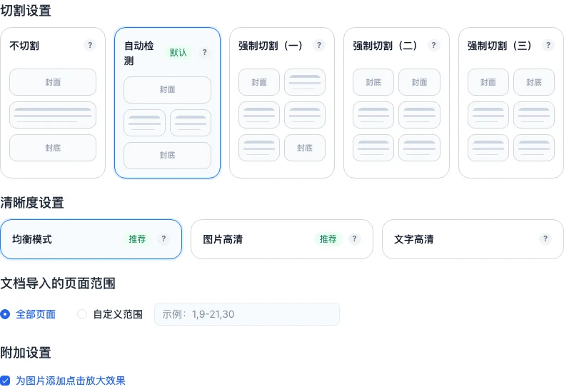
Task: Choose 强制切割（三） cutting mode
Action: pyautogui.click(x=511, y=103)
